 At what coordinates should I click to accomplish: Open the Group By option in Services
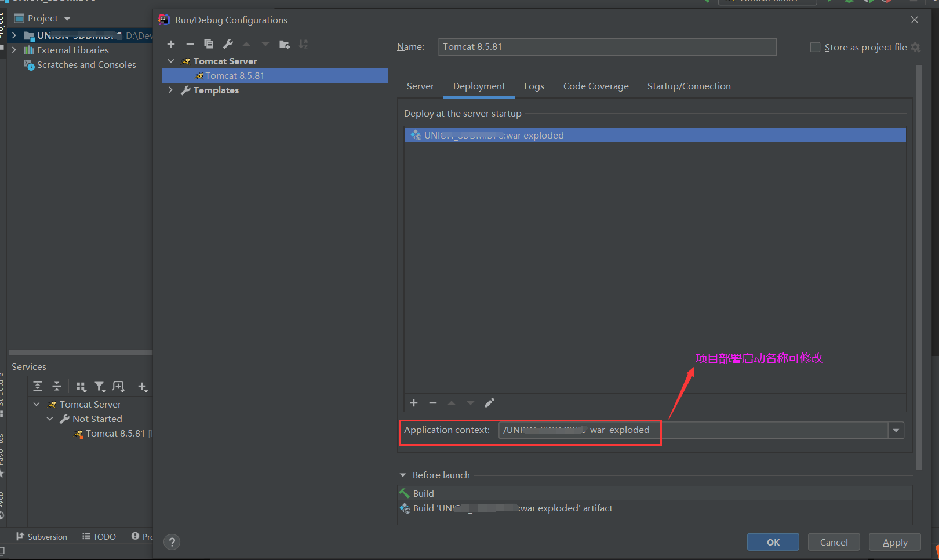click(x=81, y=387)
